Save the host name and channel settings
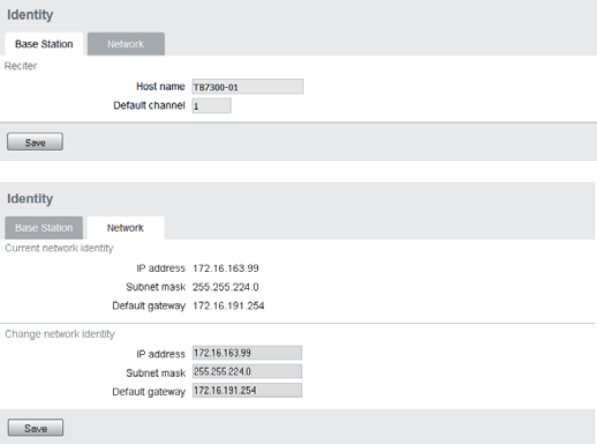This screenshot has height=444, width=597. click(x=35, y=142)
